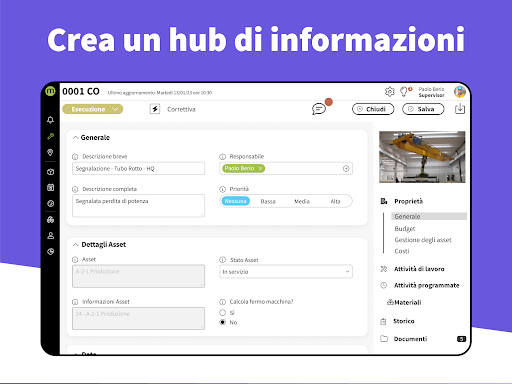Open the pie chart reports sidebar icon
The image size is (512, 384).
tap(50, 252)
